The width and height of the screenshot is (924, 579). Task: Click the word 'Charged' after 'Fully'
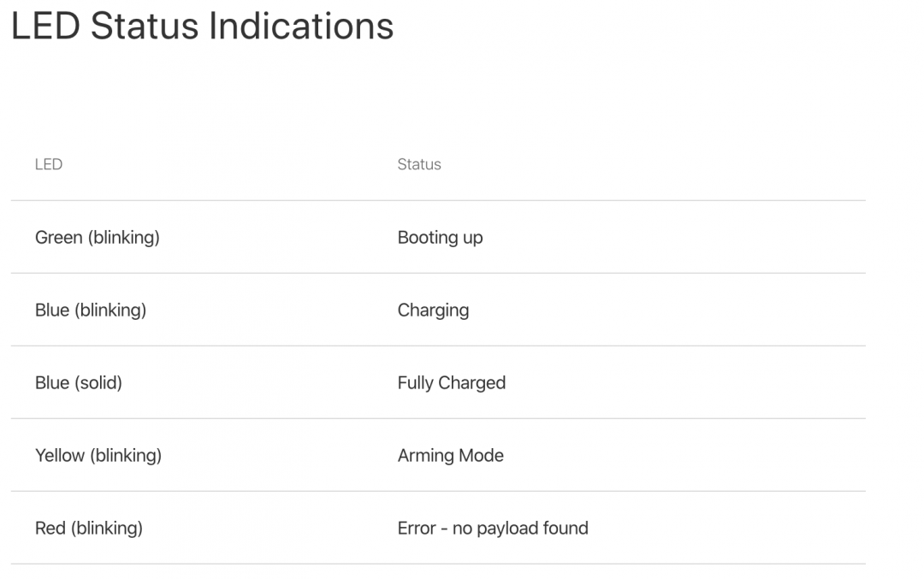(471, 382)
